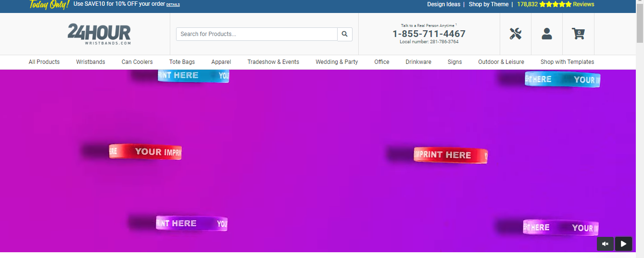Unmute the banner video sound
Viewport: 644px width, 258px height.
606,244
